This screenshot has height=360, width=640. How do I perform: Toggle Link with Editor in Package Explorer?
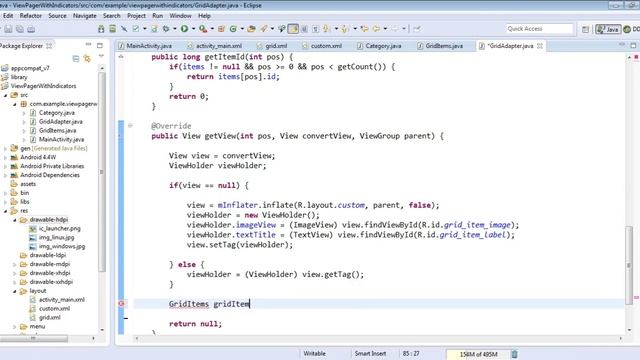pos(87,59)
